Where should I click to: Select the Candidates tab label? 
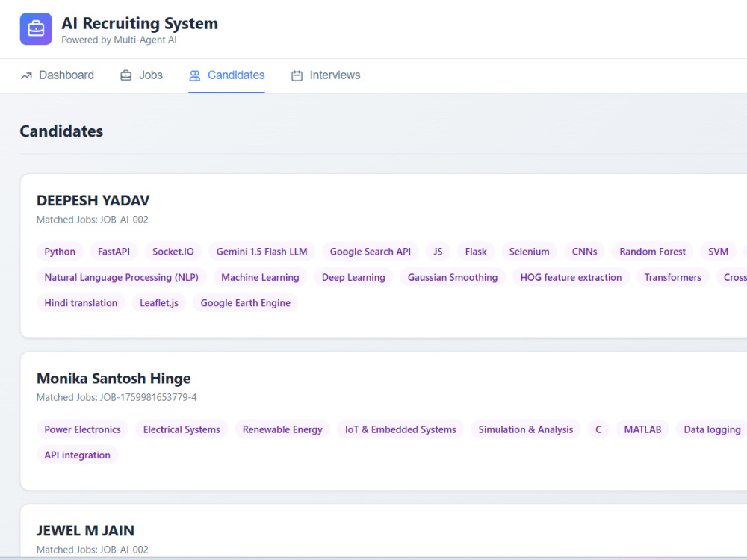[236, 75]
